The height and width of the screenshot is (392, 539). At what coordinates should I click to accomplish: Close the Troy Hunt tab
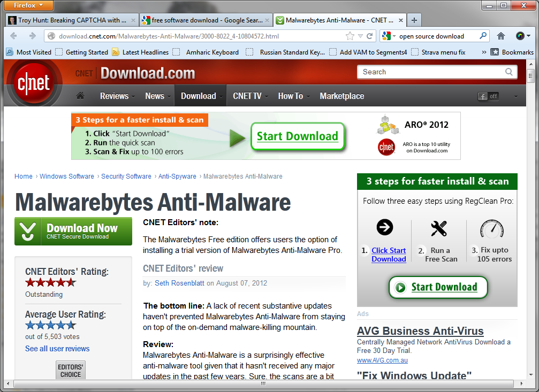133,21
